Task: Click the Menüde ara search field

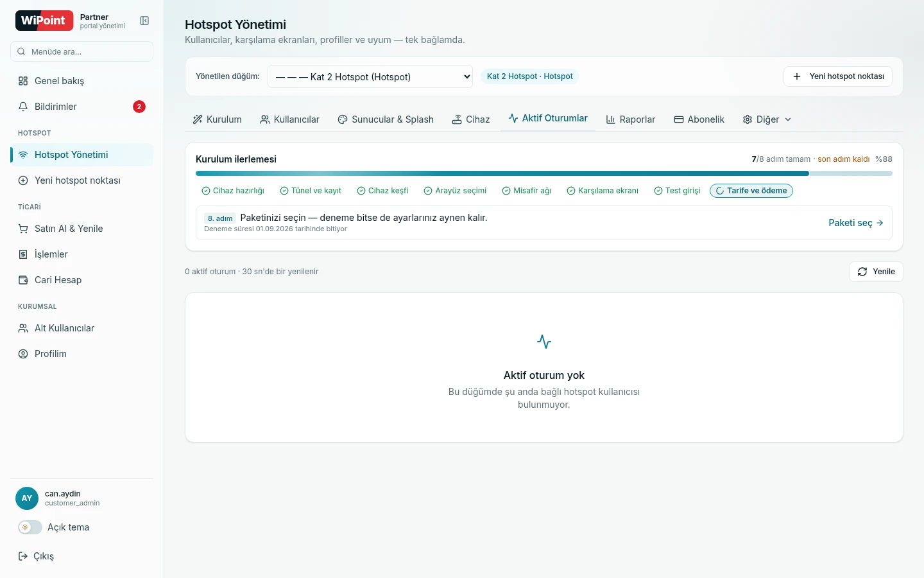Action: [81, 51]
